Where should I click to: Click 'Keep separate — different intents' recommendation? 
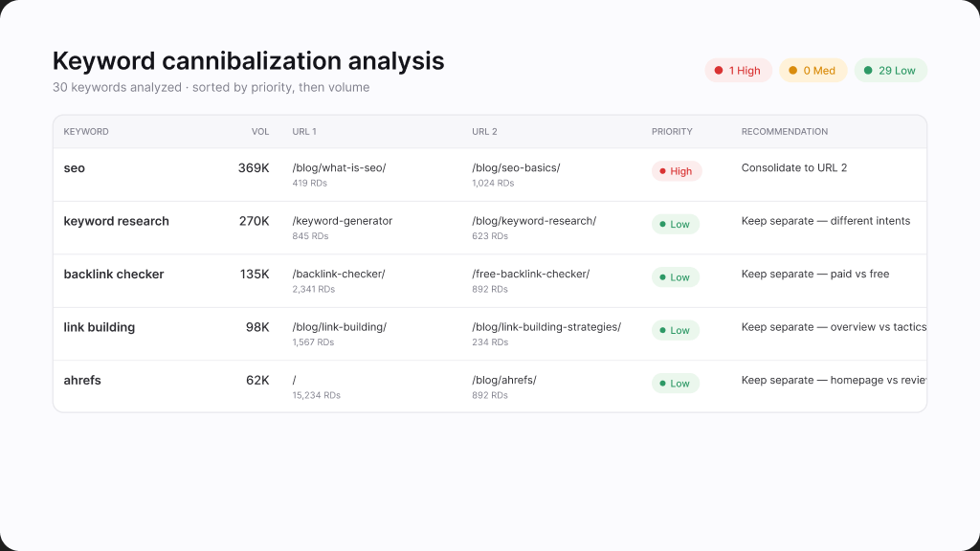coord(826,221)
